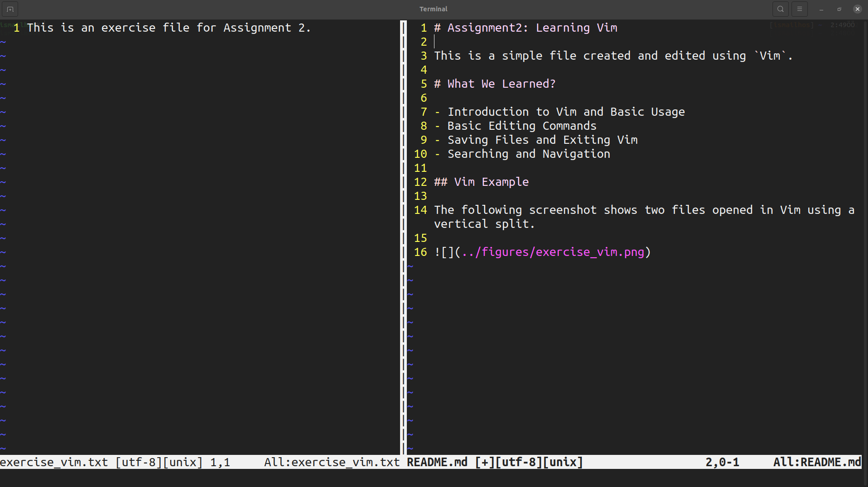Click the 'Introduction to Vim and Basic Usage' line
This screenshot has width=868, height=487.
566,112
